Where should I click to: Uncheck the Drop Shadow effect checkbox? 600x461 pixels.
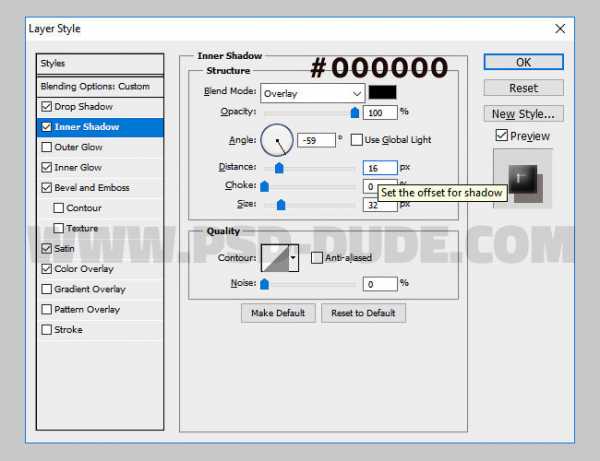pos(47,107)
